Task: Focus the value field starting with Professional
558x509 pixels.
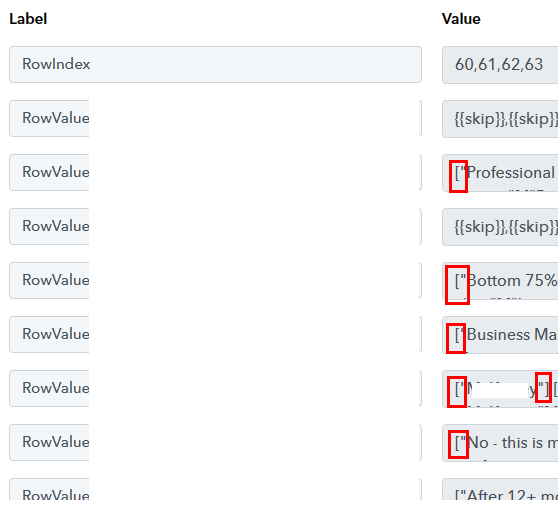Action: [x=500, y=173]
